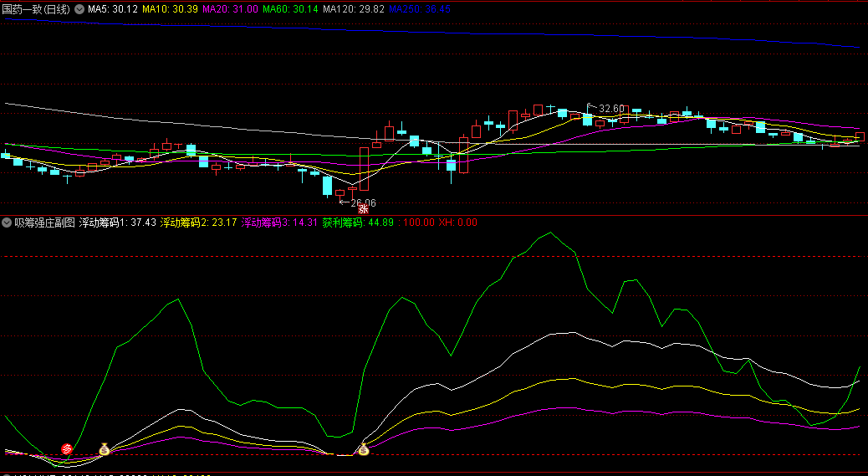The height and width of the screenshot is (476, 868).
Task: Select the XH: 0.00 value
Action: tap(457, 223)
